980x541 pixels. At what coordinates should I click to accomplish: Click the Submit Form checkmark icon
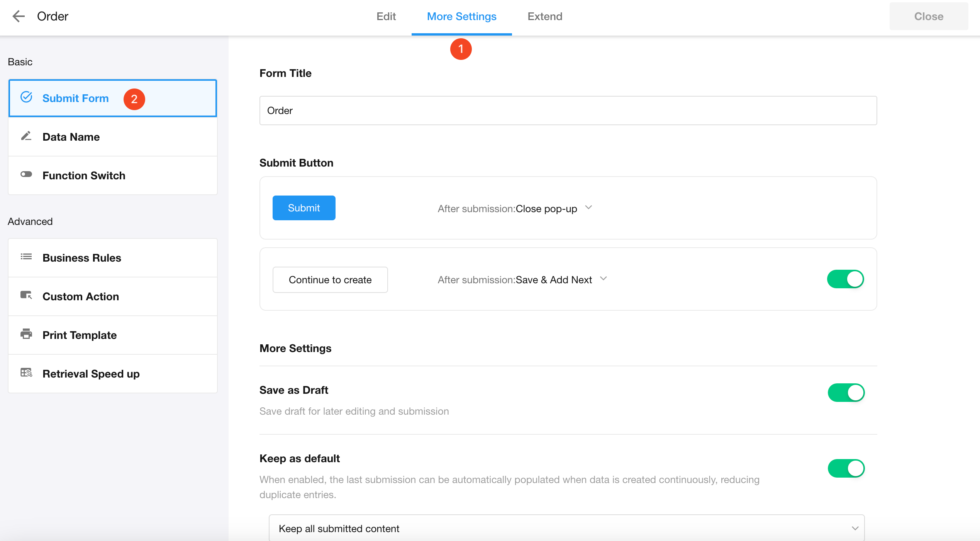pos(26,97)
